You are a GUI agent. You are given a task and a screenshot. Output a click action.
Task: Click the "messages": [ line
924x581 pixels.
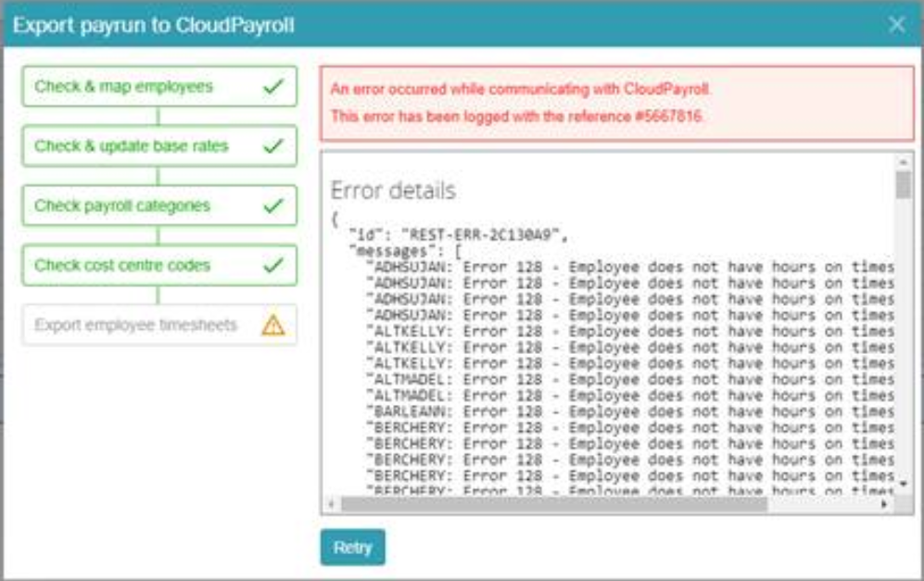[405, 251]
